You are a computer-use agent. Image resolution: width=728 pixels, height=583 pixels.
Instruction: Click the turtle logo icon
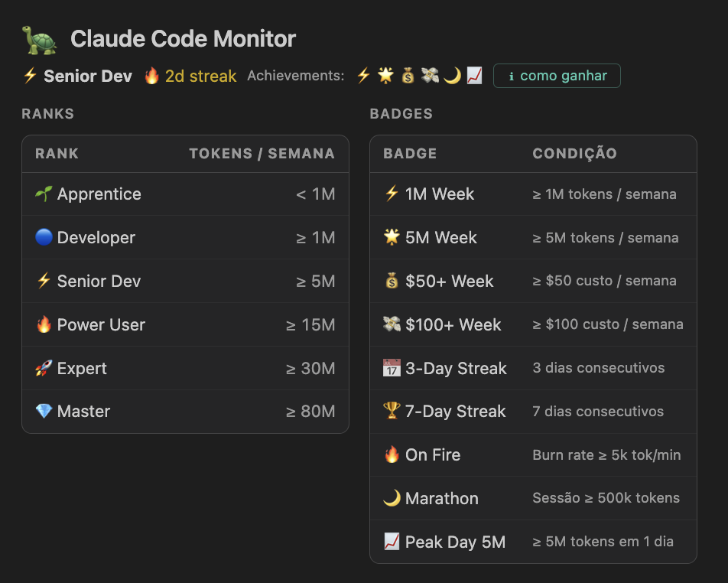click(40, 40)
